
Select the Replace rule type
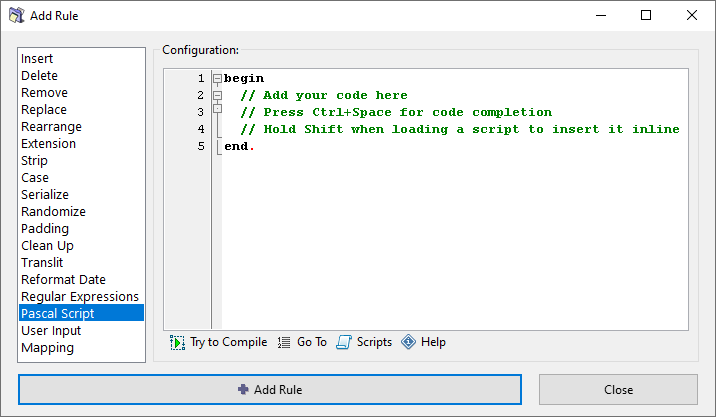44,110
